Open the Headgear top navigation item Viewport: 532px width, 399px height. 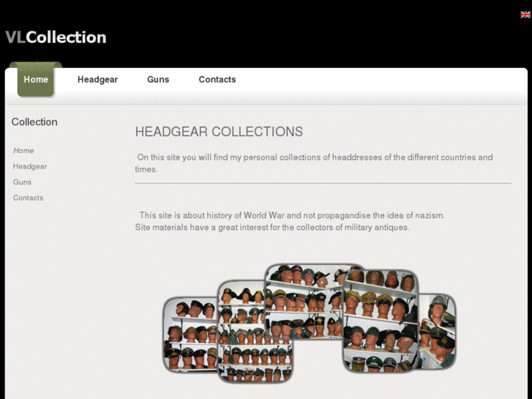point(97,80)
